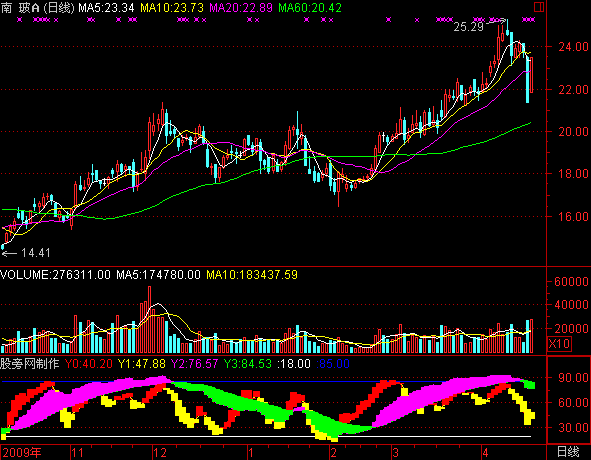Click the red Y0:40.20 indicator value

point(89,364)
